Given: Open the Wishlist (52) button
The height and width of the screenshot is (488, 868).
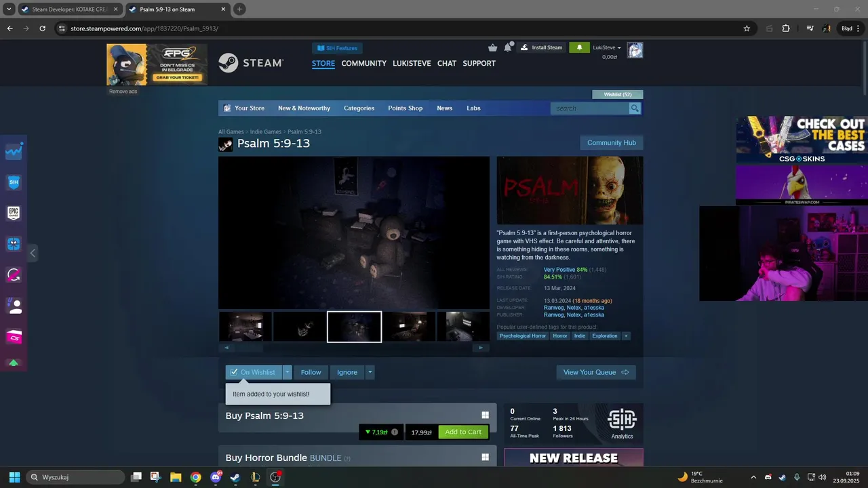Looking at the screenshot, I should (618, 94).
